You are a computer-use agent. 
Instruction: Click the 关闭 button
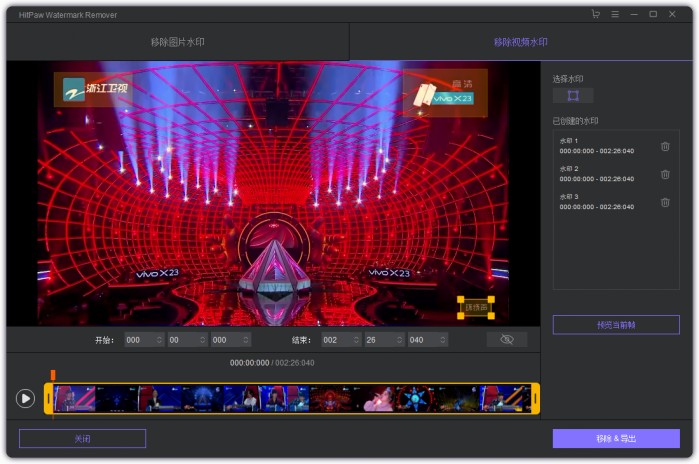click(82, 439)
